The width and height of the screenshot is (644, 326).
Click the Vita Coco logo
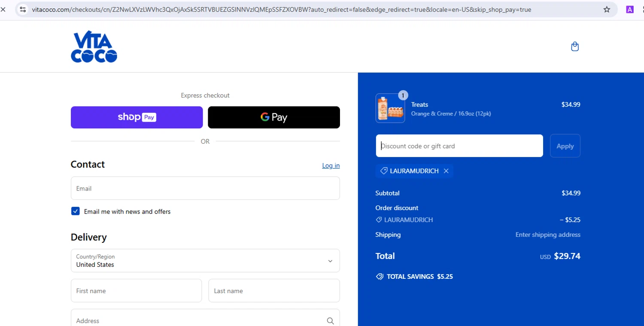click(94, 47)
